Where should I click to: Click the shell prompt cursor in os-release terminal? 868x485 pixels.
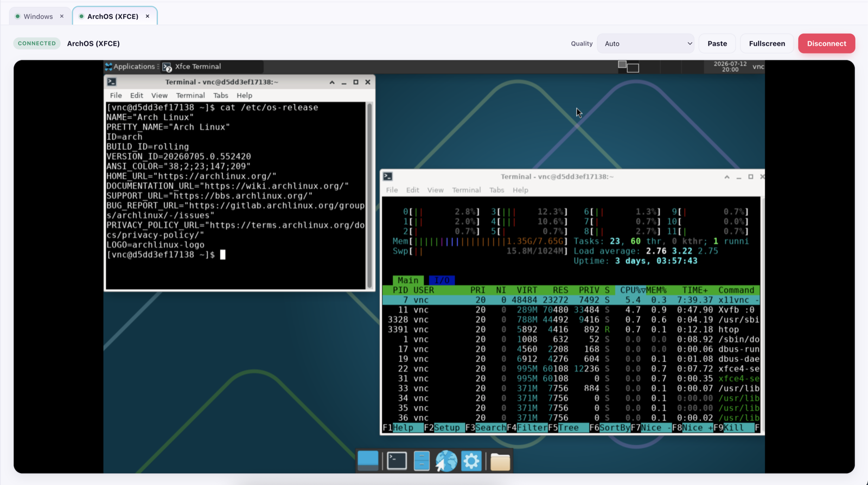point(222,254)
